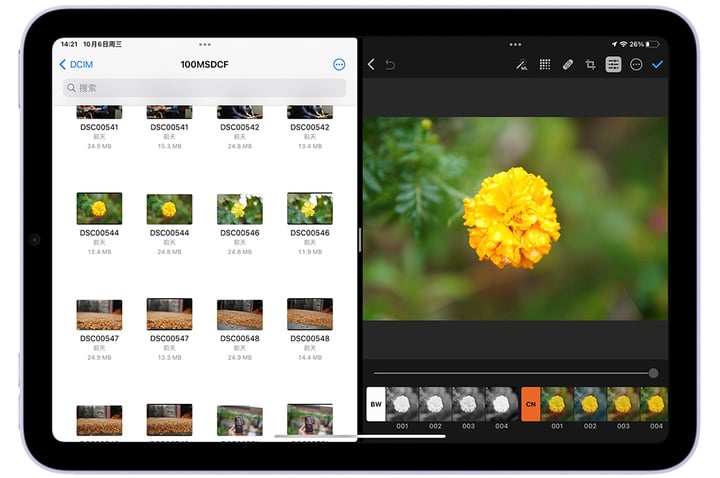Select the crop tool
Image resolution: width=720 pixels, height=478 pixels.
[591, 65]
